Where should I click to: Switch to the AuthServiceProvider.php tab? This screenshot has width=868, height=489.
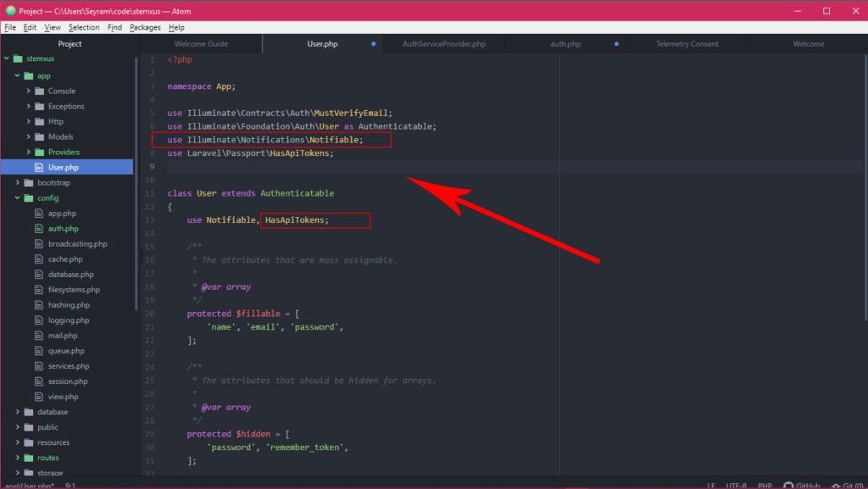444,44
